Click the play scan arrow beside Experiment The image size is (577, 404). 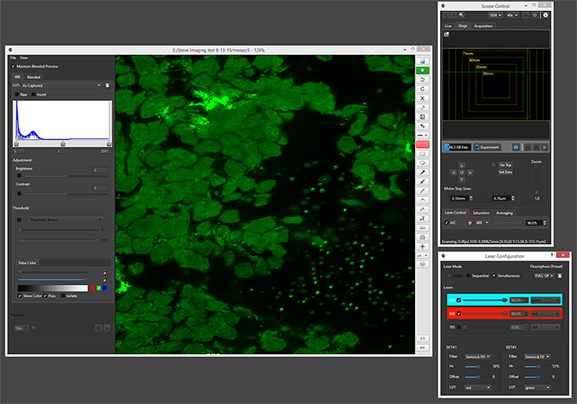[x=545, y=147]
